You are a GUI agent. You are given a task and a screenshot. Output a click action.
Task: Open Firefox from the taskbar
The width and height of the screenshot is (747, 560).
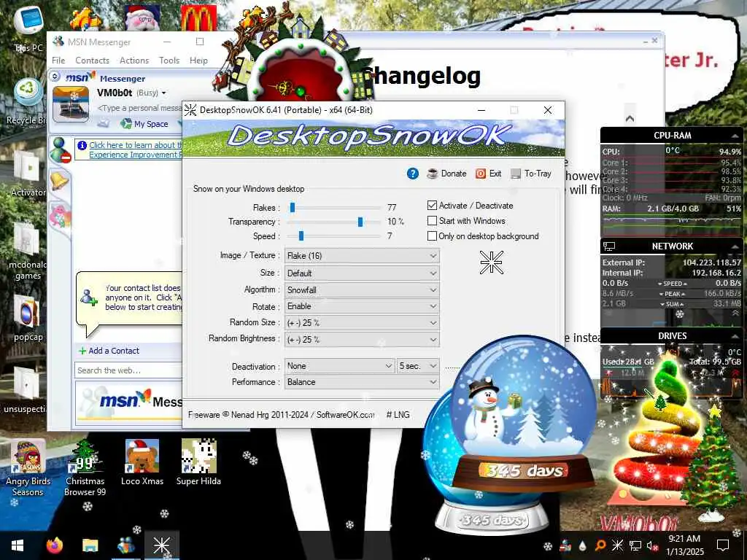point(54,545)
